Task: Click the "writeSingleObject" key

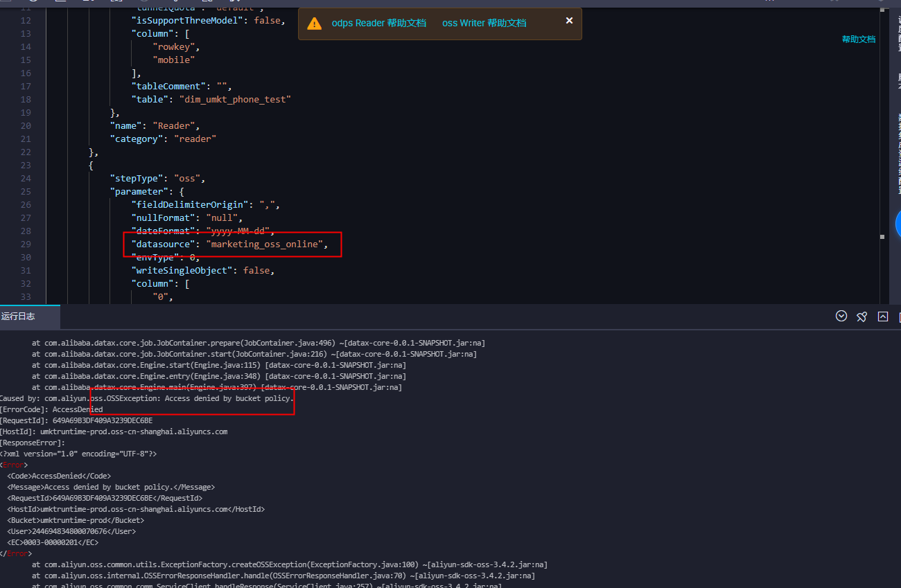Action: pos(182,271)
